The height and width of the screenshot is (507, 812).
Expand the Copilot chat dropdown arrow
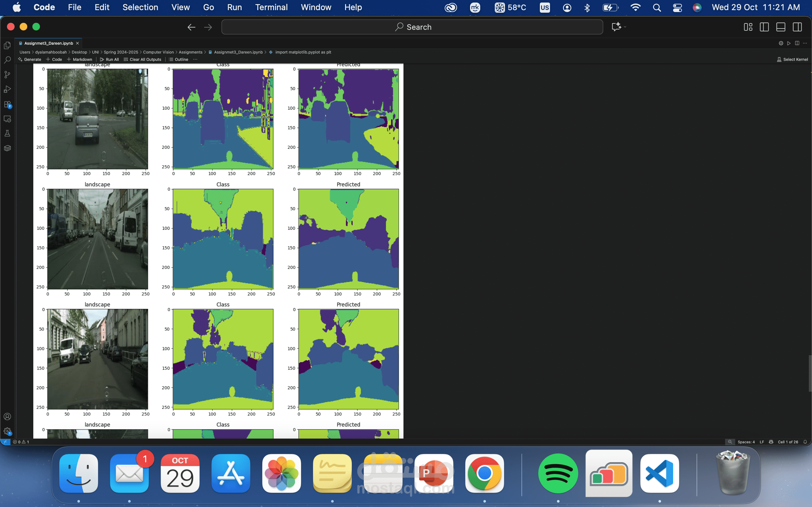click(625, 27)
